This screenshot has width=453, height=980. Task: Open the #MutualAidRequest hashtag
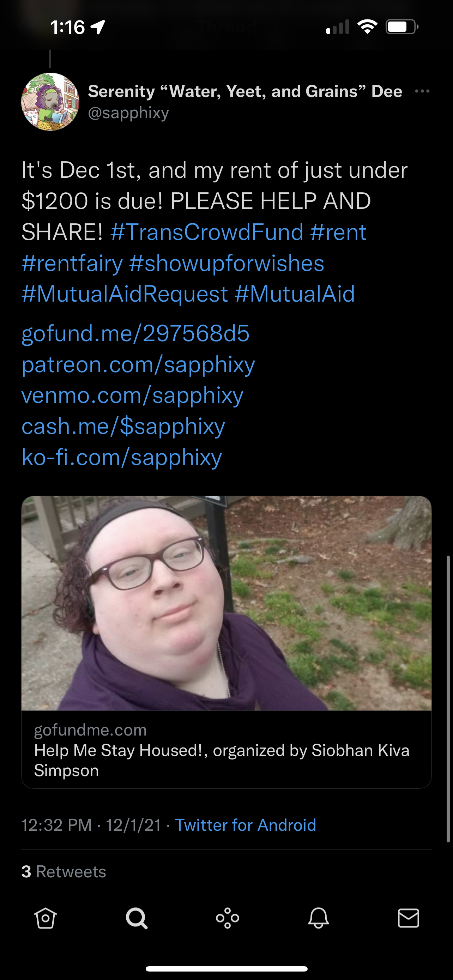[x=125, y=294]
